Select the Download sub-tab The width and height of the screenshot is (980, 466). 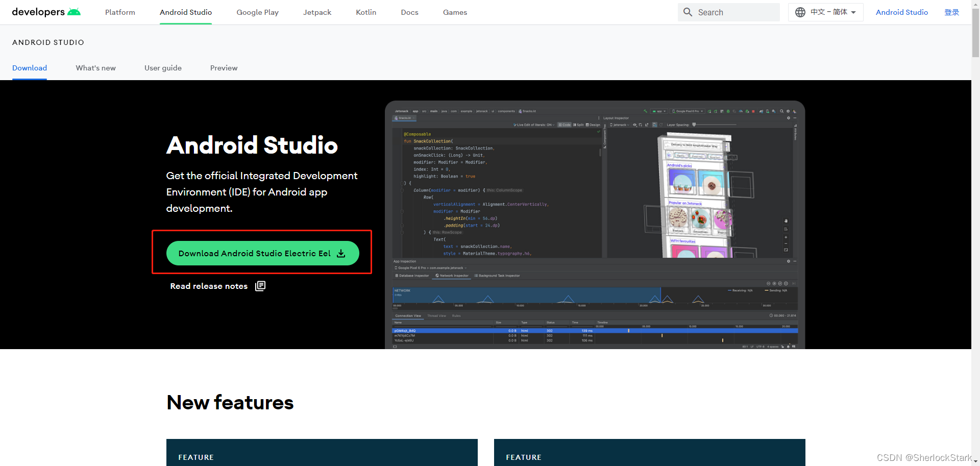point(30,68)
